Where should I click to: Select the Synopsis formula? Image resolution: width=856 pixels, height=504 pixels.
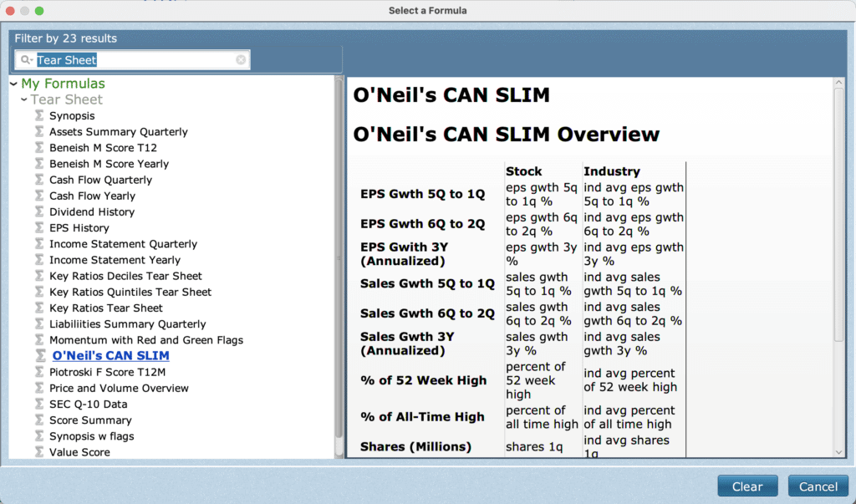[x=72, y=115]
